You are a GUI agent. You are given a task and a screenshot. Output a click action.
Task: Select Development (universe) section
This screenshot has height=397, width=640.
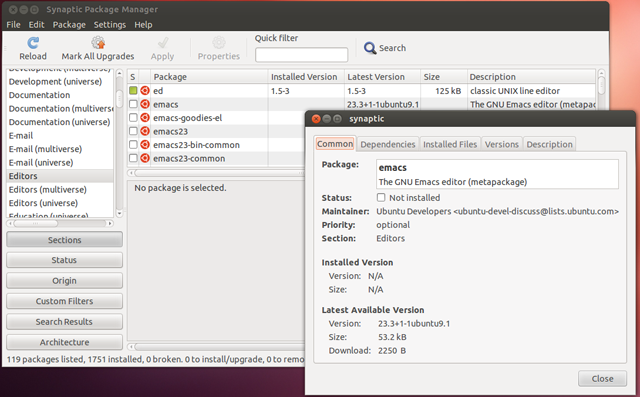click(x=60, y=81)
